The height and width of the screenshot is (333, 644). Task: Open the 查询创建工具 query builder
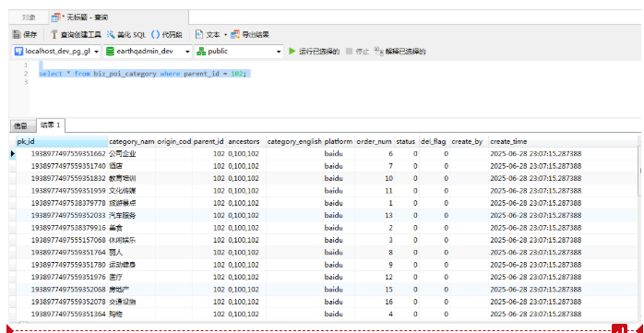pyautogui.click(x=76, y=35)
